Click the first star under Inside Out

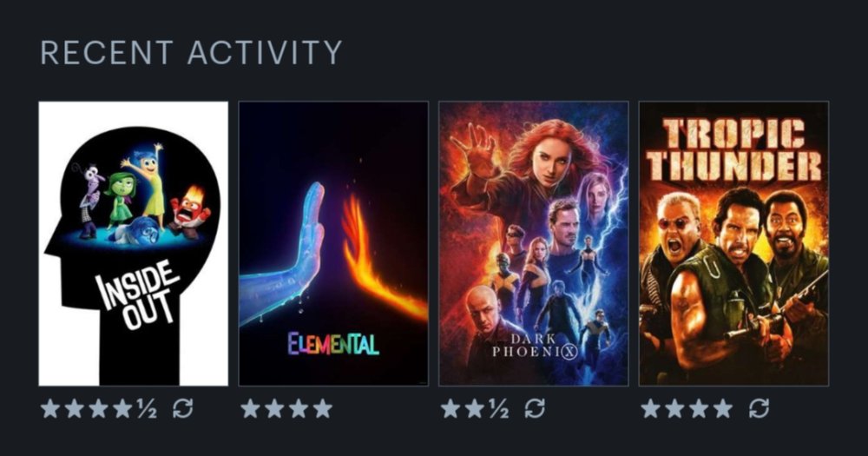(x=50, y=409)
